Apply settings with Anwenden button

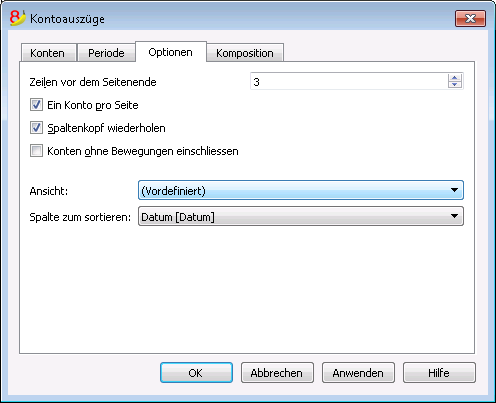pos(358,373)
